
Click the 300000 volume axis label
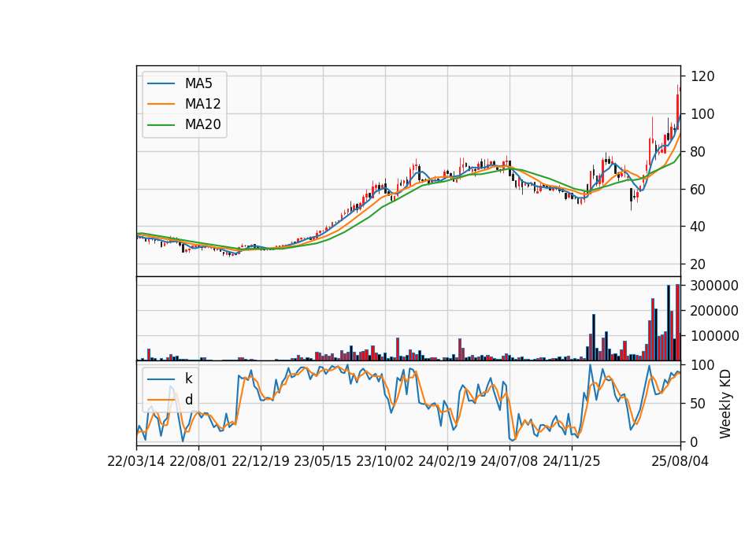[x=714, y=286]
